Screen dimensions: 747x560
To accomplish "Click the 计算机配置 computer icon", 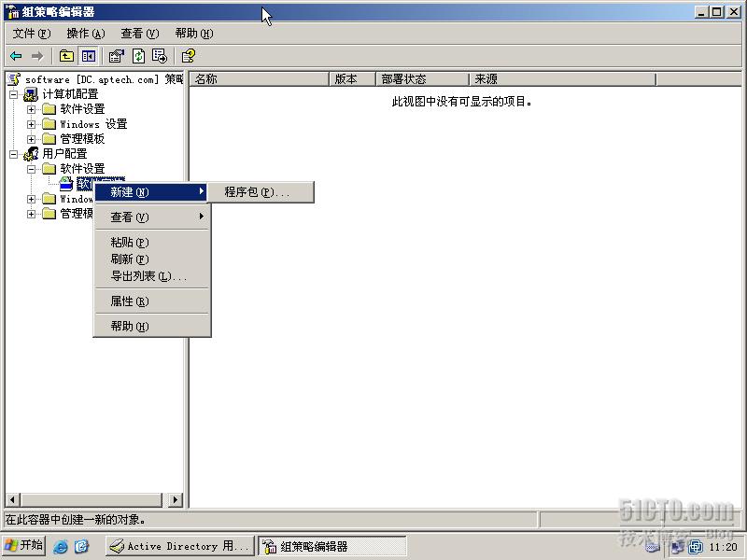I will 31,94.
